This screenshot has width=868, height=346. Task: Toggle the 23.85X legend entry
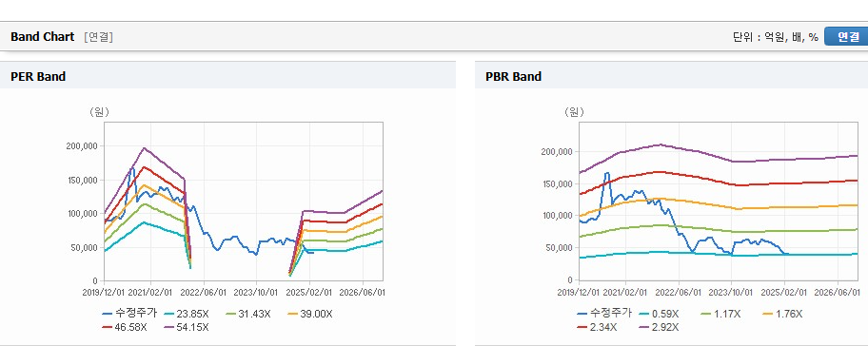[186, 314]
